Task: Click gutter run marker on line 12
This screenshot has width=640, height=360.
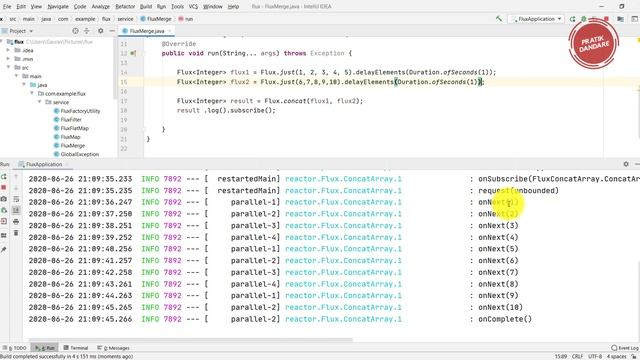Action: tap(133, 53)
